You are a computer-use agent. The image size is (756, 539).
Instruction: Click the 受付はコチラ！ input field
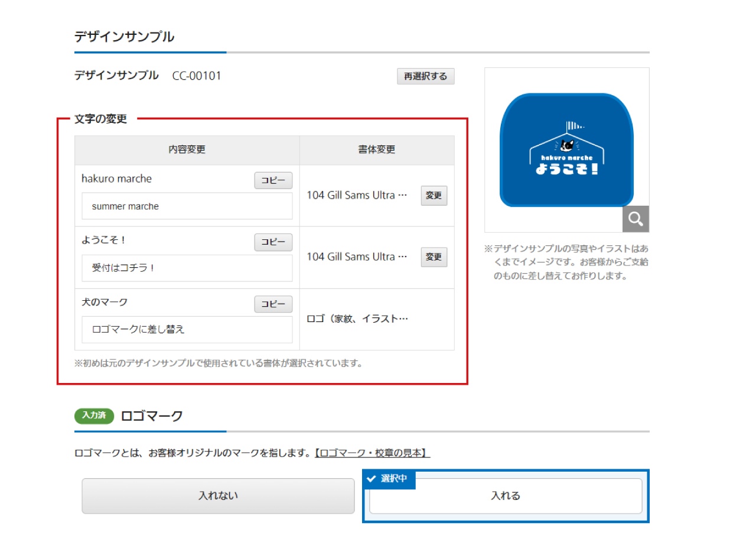(x=187, y=268)
